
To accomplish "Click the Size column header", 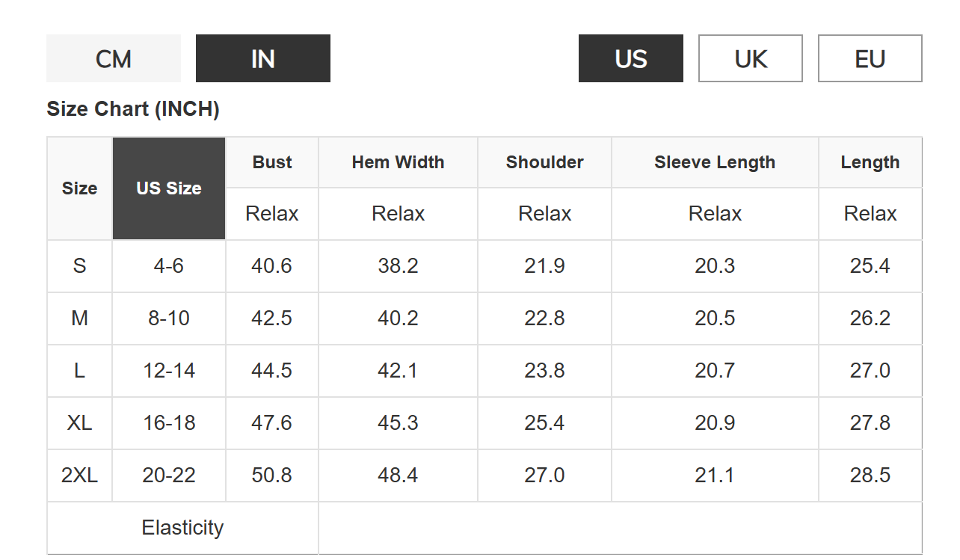I will [x=79, y=188].
